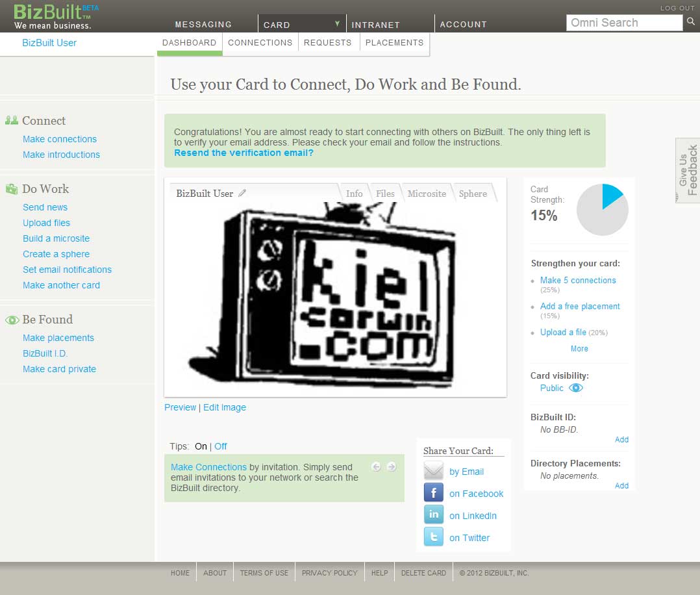The width and height of the screenshot is (700, 595).
Task: Switch to the Requests tab
Action: click(x=328, y=44)
